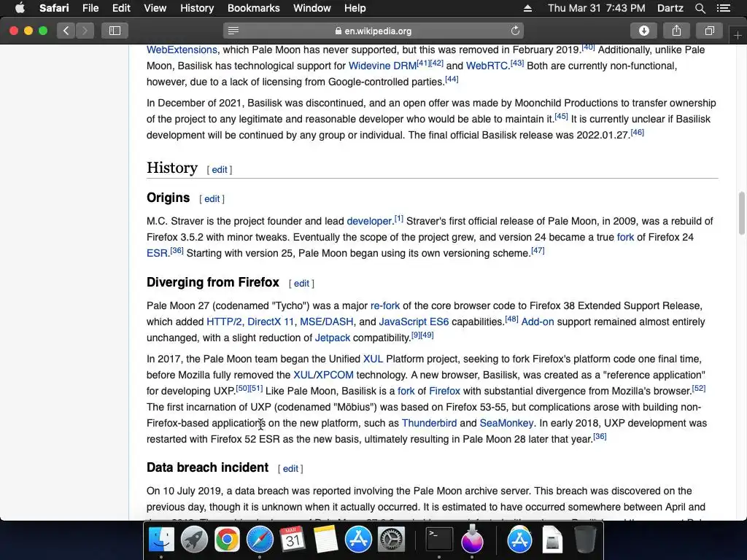Open the Share menu in Safari
This screenshot has height=560, width=747.
coord(676,31)
